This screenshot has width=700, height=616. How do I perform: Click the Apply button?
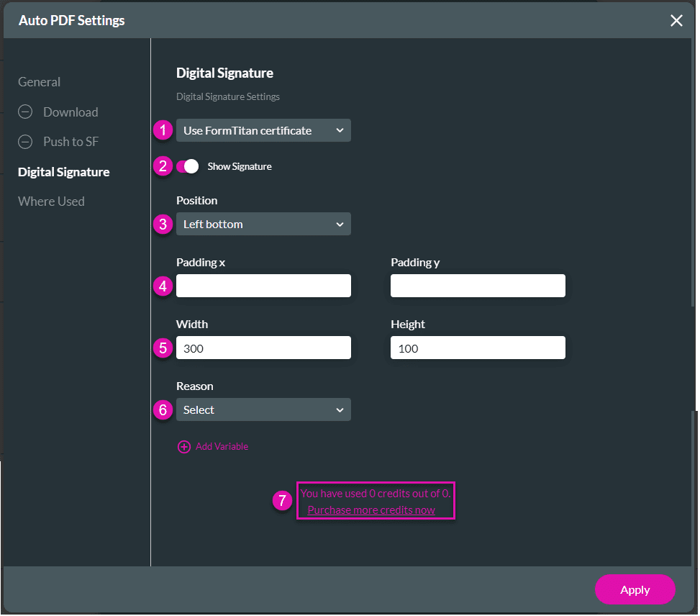coord(635,589)
